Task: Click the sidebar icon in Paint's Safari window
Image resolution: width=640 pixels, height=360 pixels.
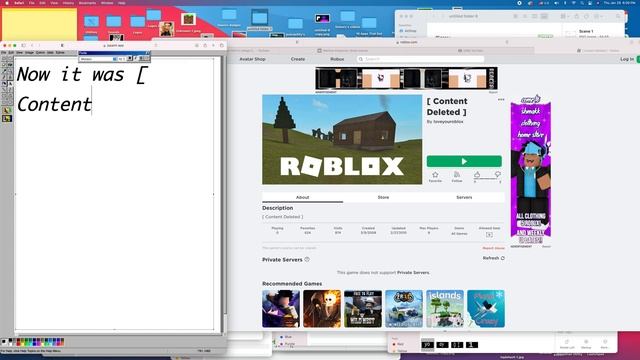Action: click(x=23, y=45)
